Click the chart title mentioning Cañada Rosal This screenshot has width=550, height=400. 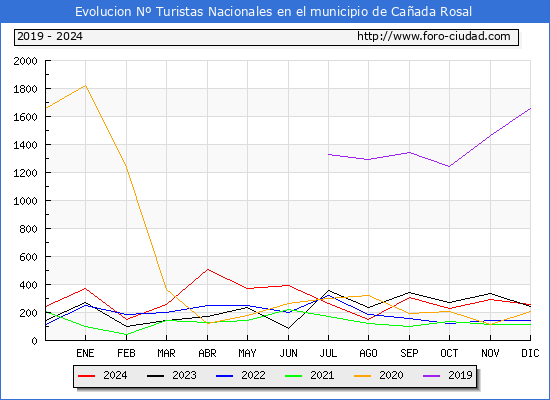pyautogui.click(x=273, y=12)
